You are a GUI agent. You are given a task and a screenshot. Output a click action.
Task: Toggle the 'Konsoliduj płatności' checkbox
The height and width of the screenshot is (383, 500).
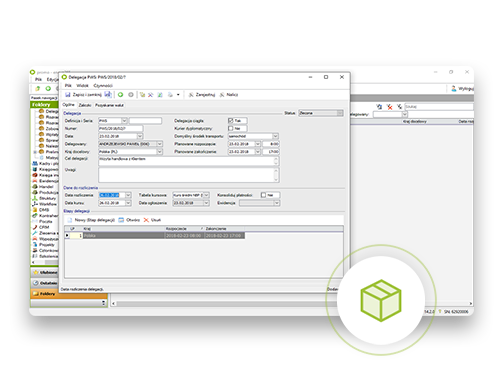[x=263, y=195]
